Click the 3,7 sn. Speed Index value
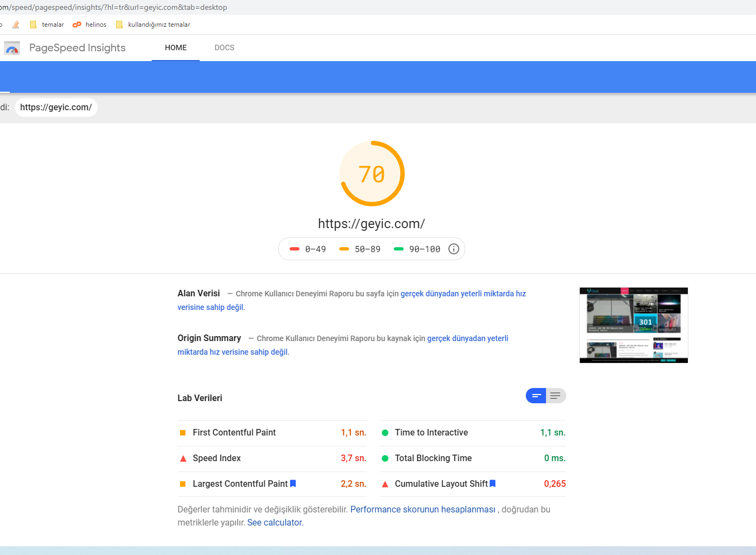The image size is (756, 555). click(353, 458)
